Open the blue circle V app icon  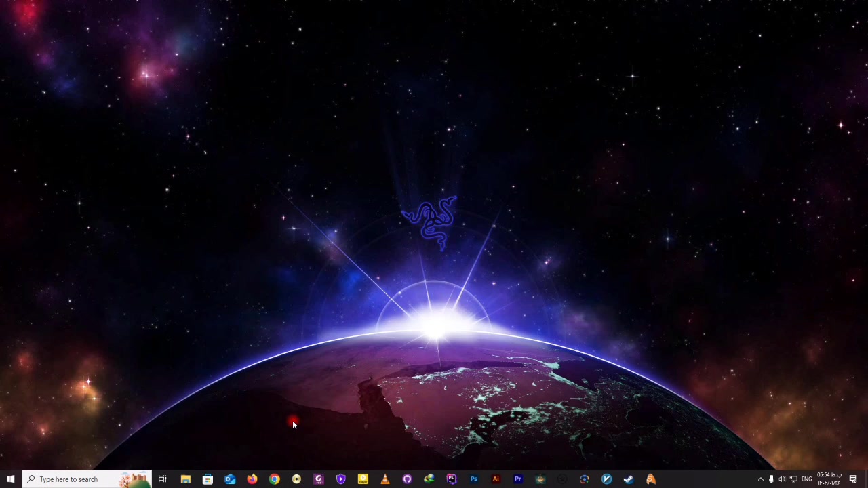point(607,479)
